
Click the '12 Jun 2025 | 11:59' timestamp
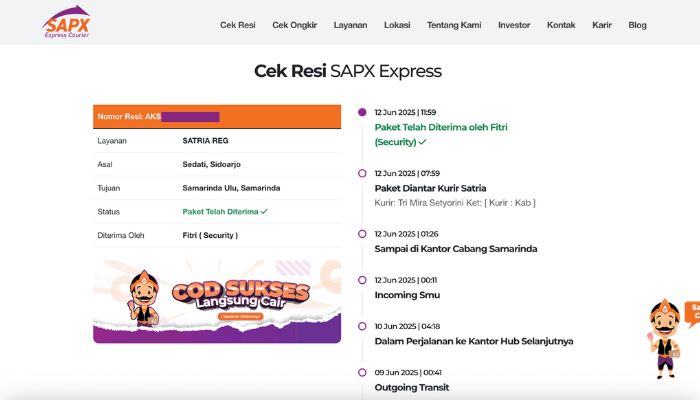pos(405,112)
